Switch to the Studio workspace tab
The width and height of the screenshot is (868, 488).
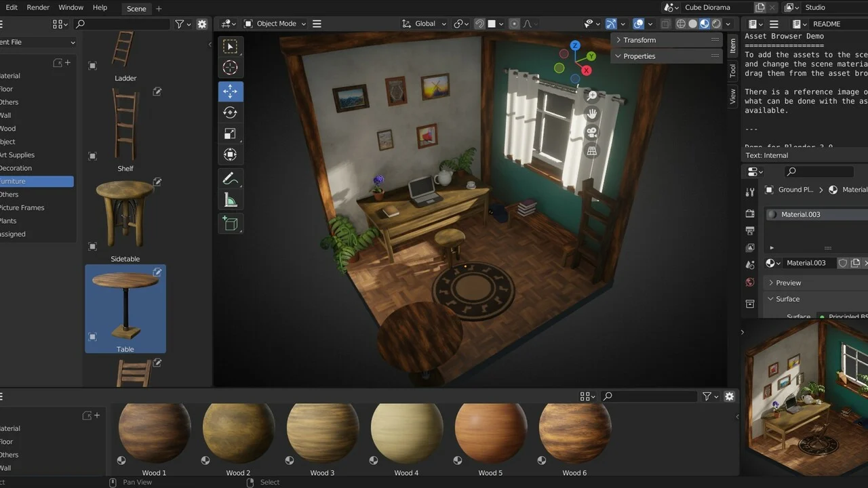coord(816,7)
